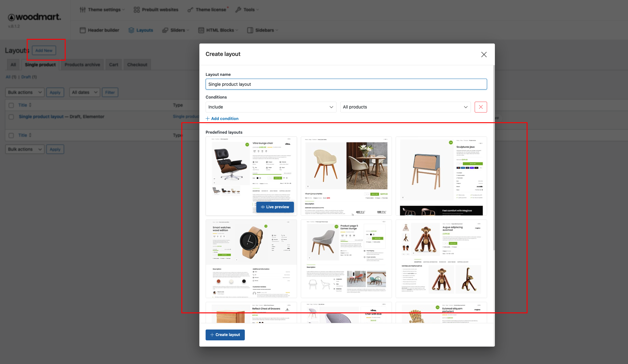Select the Augue adipiscing euismod monkey layout
This screenshot has width=628, height=364.
point(441,259)
